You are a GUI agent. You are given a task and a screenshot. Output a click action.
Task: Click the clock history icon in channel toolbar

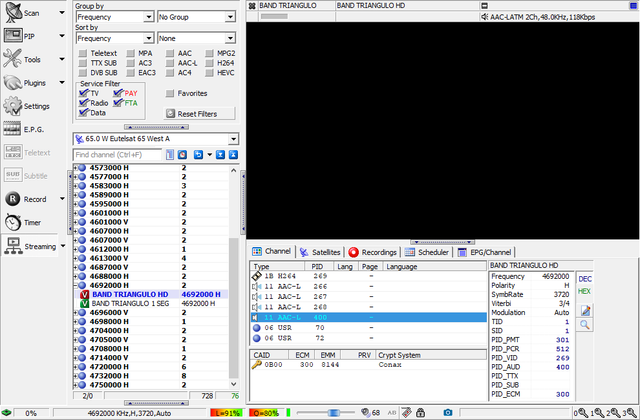pos(182,155)
